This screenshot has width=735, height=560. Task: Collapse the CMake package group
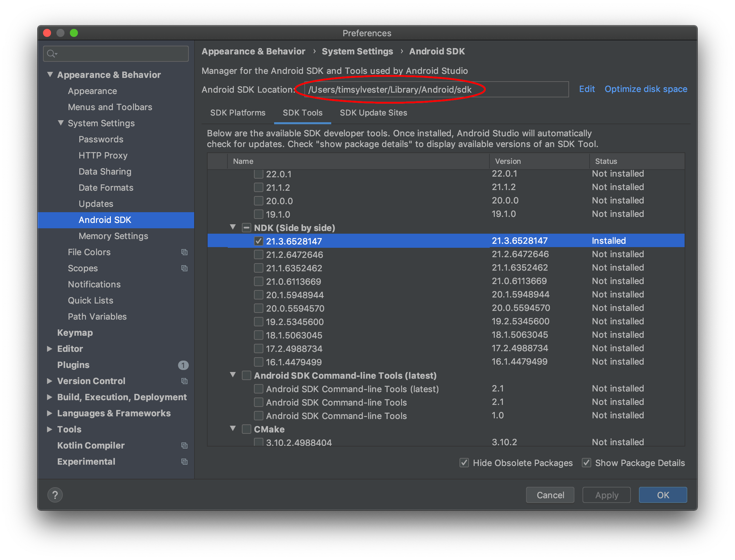coord(233,429)
